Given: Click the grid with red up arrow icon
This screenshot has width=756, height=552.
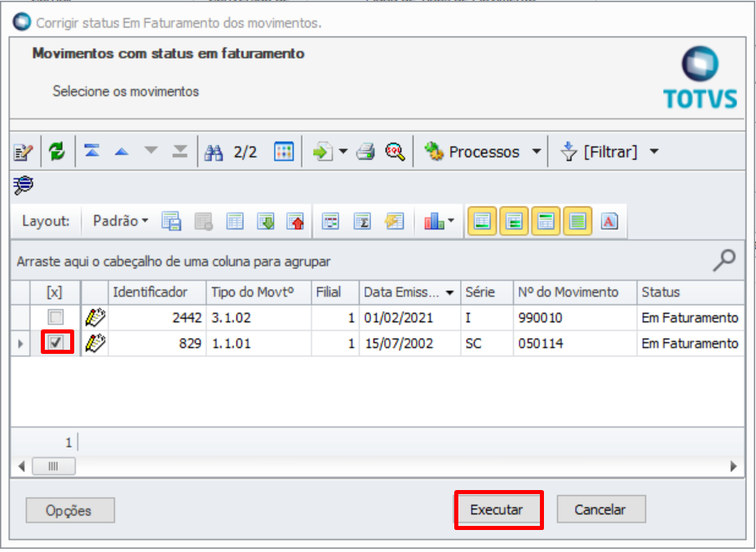Looking at the screenshot, I should 295,221.
